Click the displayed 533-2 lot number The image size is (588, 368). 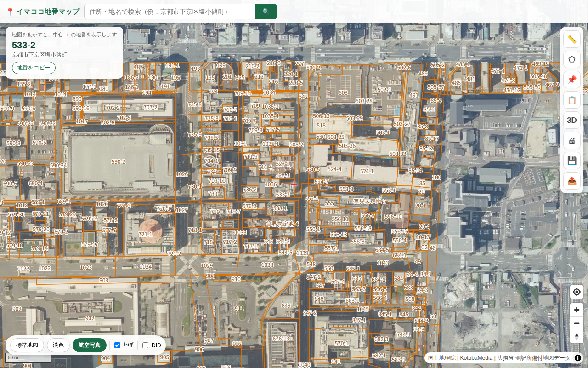(23, 45)
